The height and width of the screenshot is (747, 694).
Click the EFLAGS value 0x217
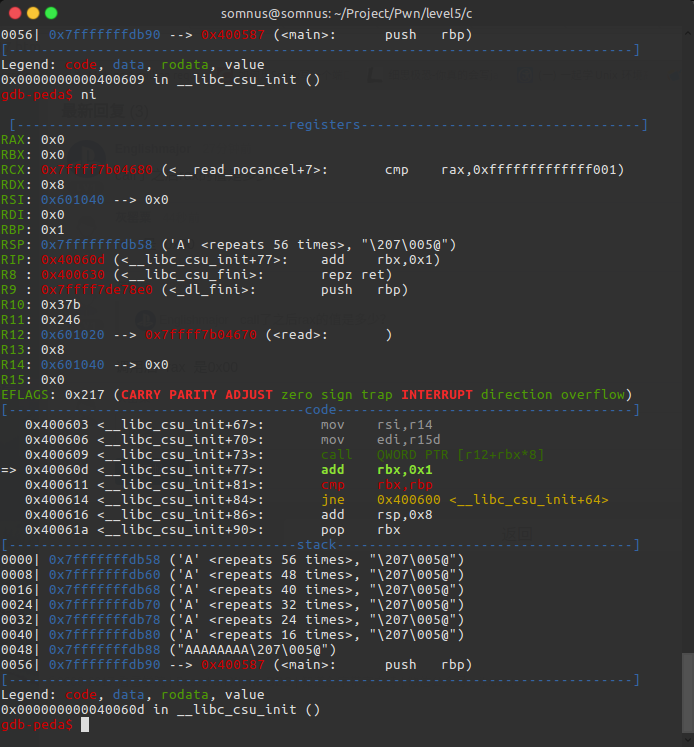(85, 395)
